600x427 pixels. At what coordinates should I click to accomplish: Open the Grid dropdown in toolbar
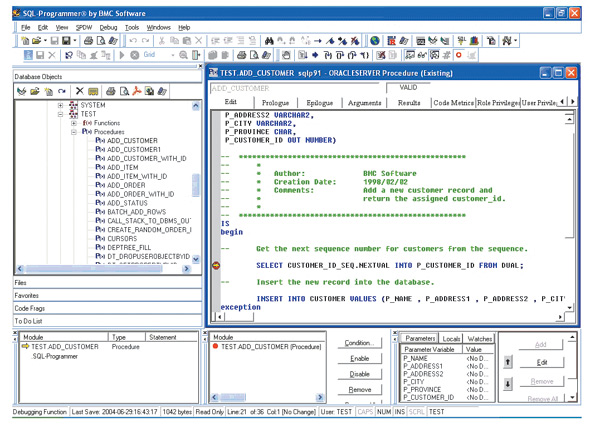pos(173,55)
